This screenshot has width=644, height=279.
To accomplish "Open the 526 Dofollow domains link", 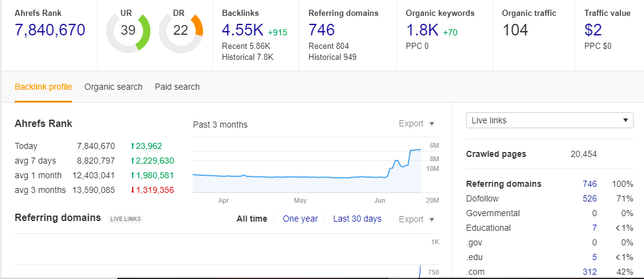I will pos(590,198).
